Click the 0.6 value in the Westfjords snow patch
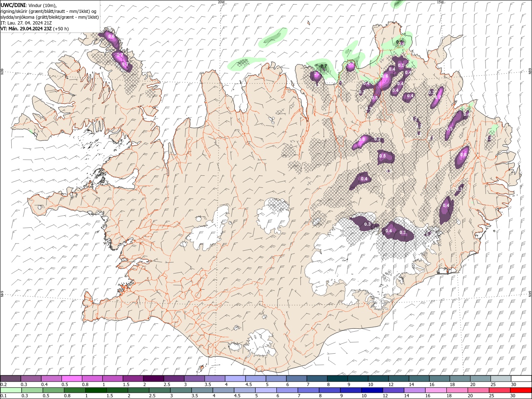This screenshot has width=532, height=399. point(111,37)
